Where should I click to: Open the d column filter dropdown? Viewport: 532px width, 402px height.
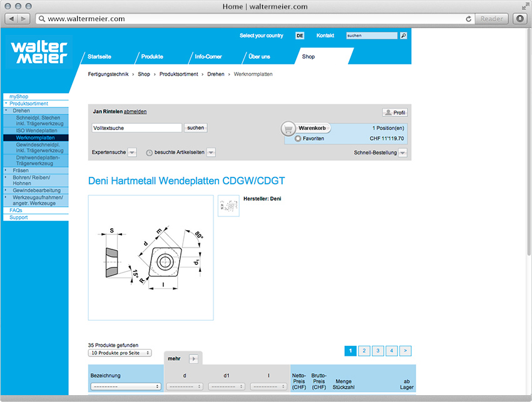click(x=185, y=386)
